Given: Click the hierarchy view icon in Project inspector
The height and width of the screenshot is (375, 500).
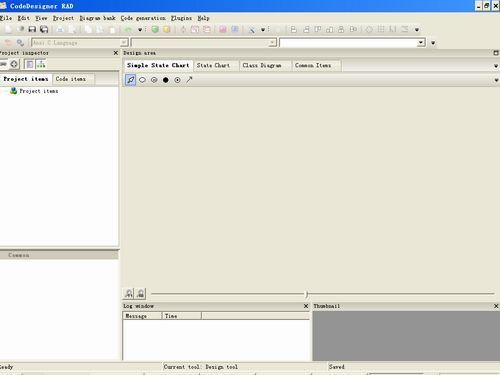Looking at the screenshot, I should click(41, 64).
